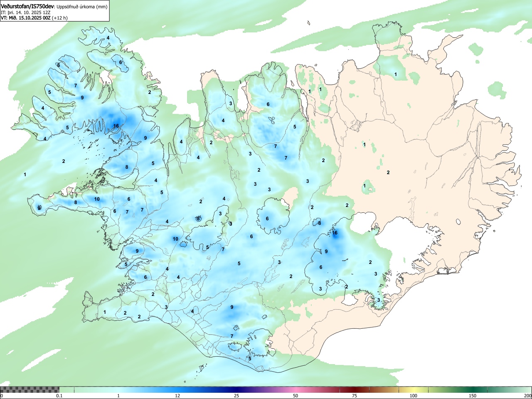Click the 6 mm value on Hofsjökull glacier
Image resolution: width=532 pixels, height=399 pixels.
coord(267,219)
